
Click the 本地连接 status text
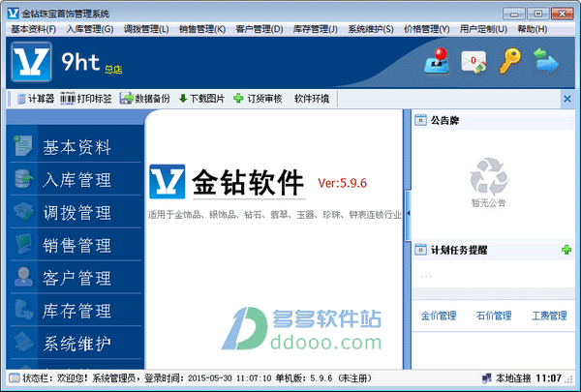513,378
